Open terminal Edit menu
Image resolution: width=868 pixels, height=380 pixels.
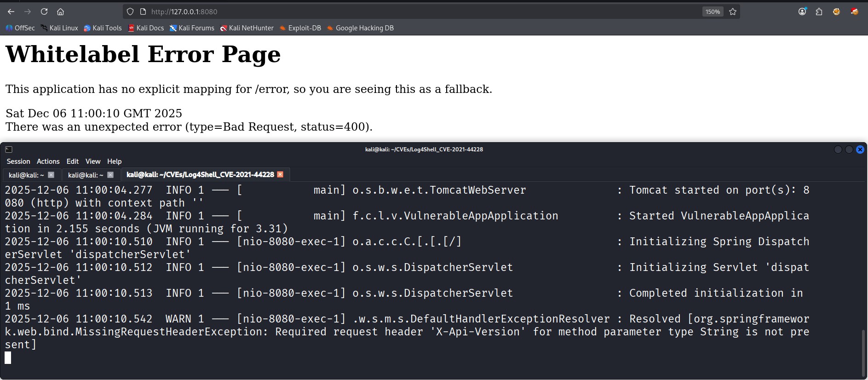coord(73,161)
